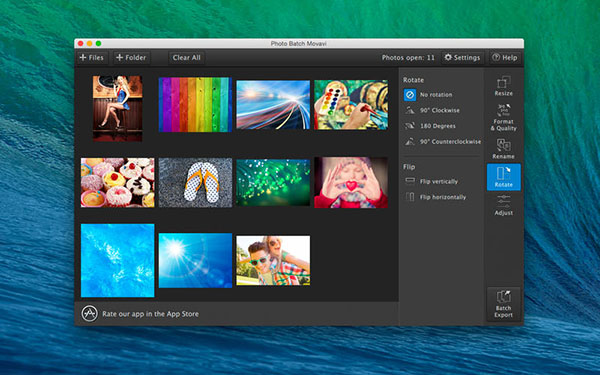Open the Rename tool panel

click(x=504, y=148)
